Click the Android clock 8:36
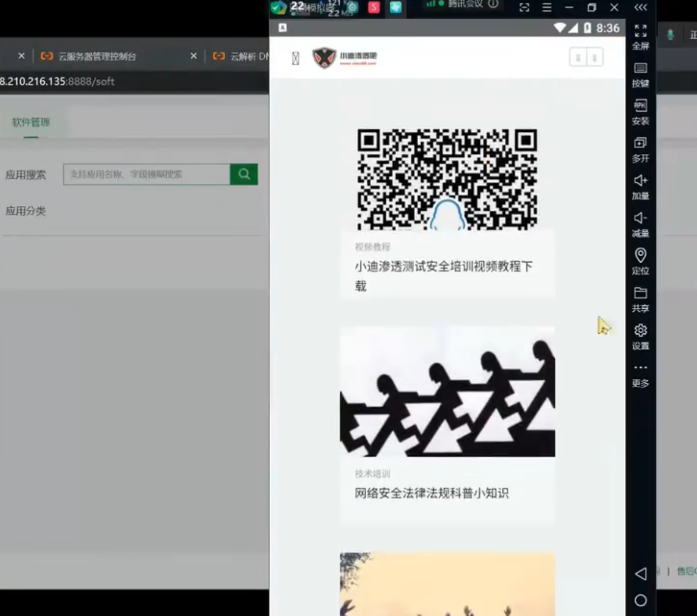This screenshot has height=616, width=697. tap(608, 28)
